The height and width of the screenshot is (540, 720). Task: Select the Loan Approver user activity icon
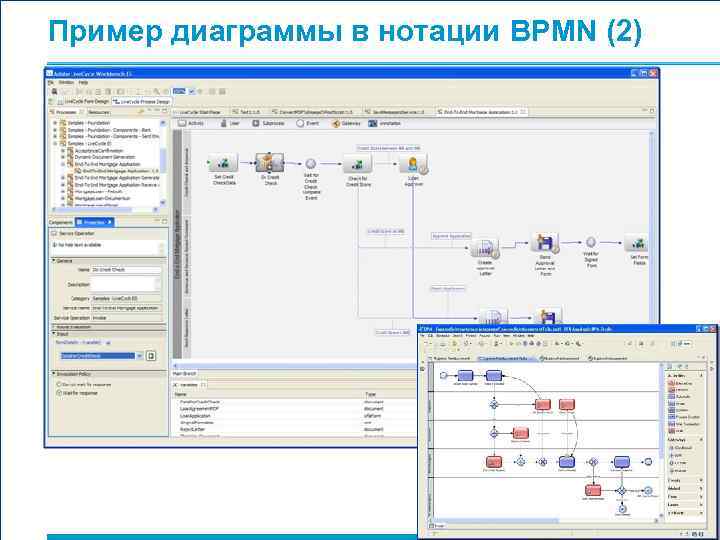tap(413, 164)
